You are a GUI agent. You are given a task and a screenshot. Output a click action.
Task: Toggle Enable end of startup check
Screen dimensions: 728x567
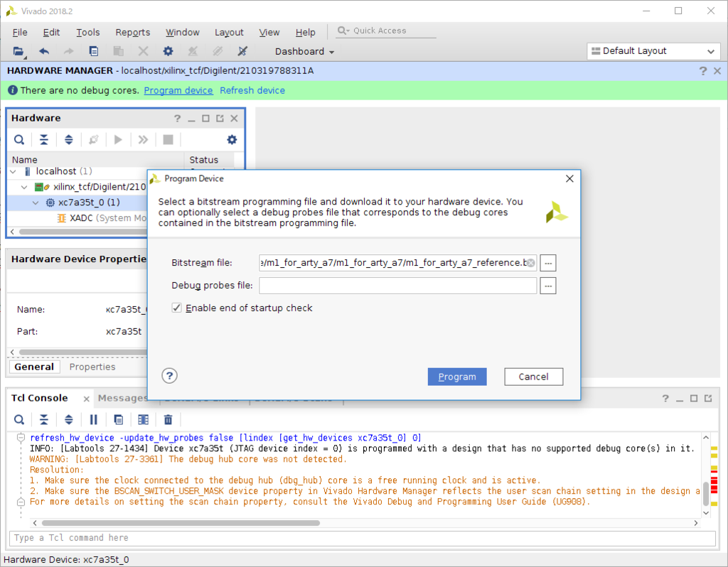pos(176,308)
